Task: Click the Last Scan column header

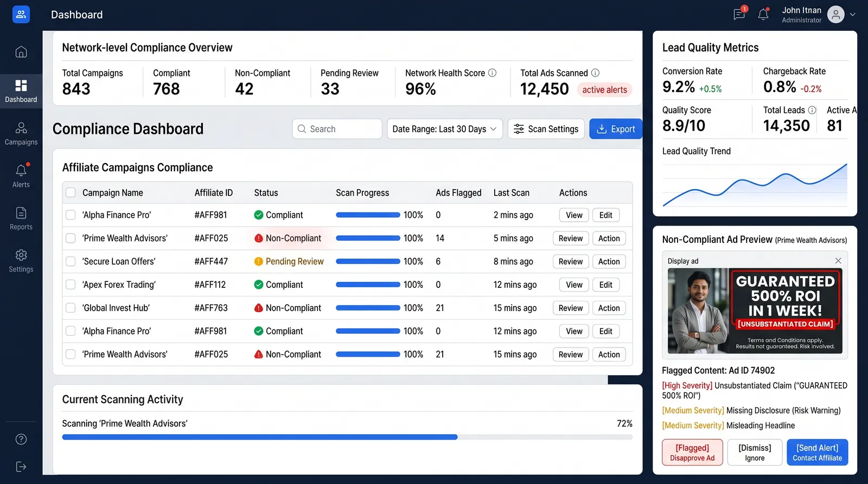Action: pos(511,192)
